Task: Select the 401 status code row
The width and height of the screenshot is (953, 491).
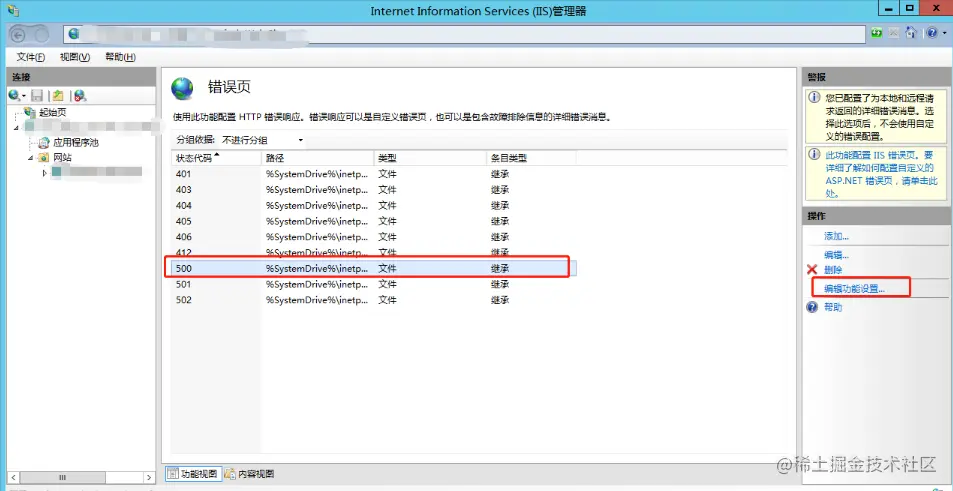Action: point(374,174)
